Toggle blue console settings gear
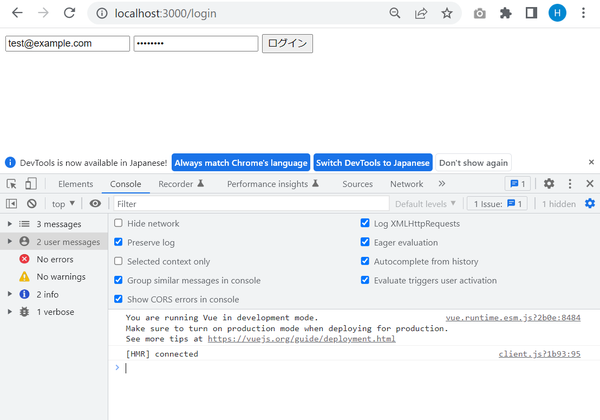 (x=590, y=203)
